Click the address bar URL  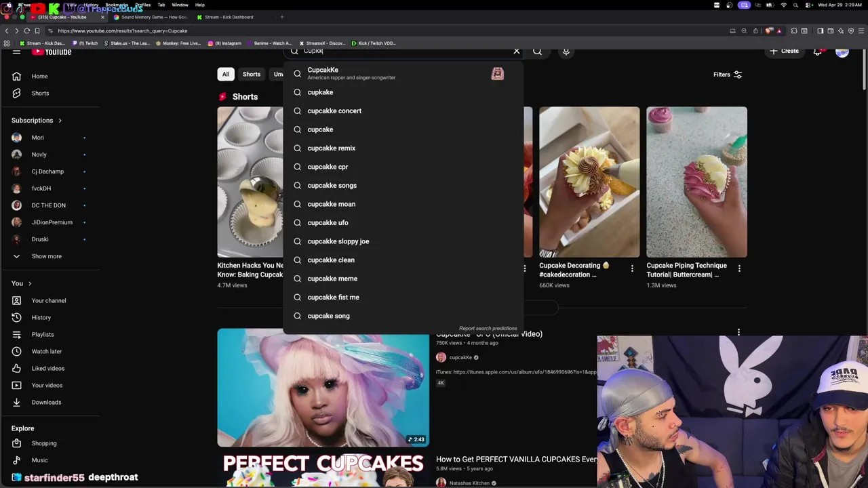click(122, 30)
